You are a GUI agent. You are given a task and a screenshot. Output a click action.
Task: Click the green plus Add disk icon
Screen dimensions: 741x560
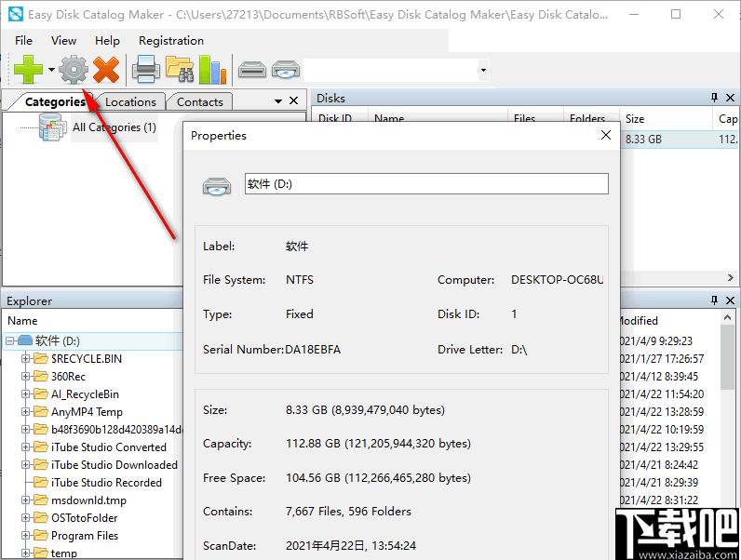pyautogui.click(x=28, y=70)
